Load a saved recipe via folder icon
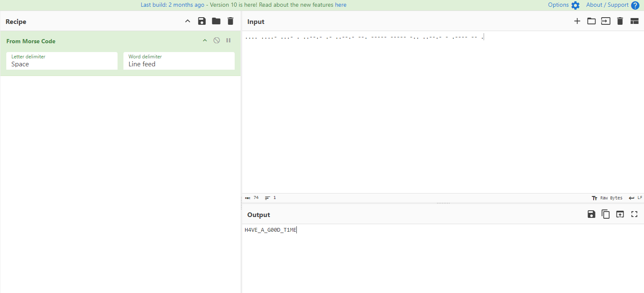This screenshot has width=644, height=293. pyautogui.click(x=216, y=21)
